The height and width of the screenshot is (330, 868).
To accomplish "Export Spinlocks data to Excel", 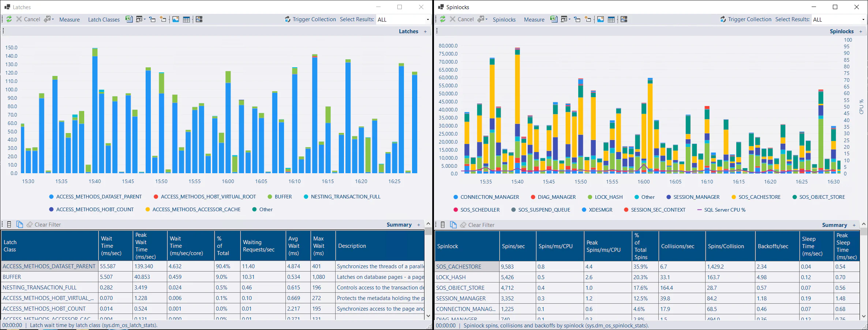I will point(554,19).
